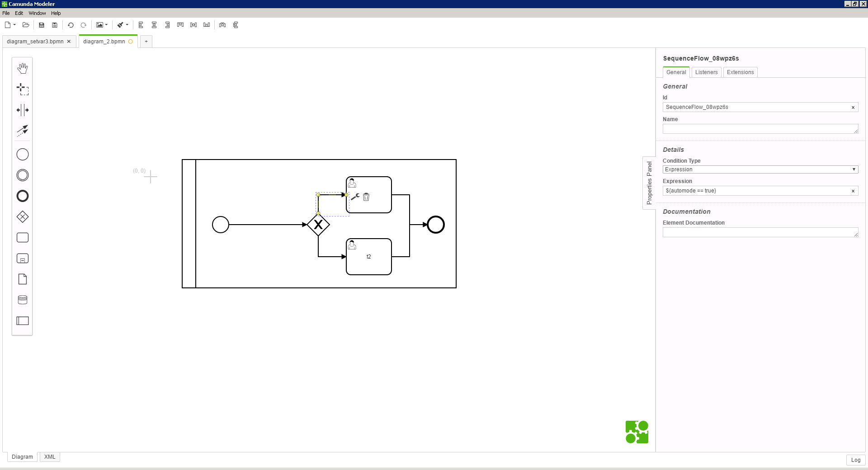
Task: Select the end event in diagram
Action: click(x=436, y=225)
